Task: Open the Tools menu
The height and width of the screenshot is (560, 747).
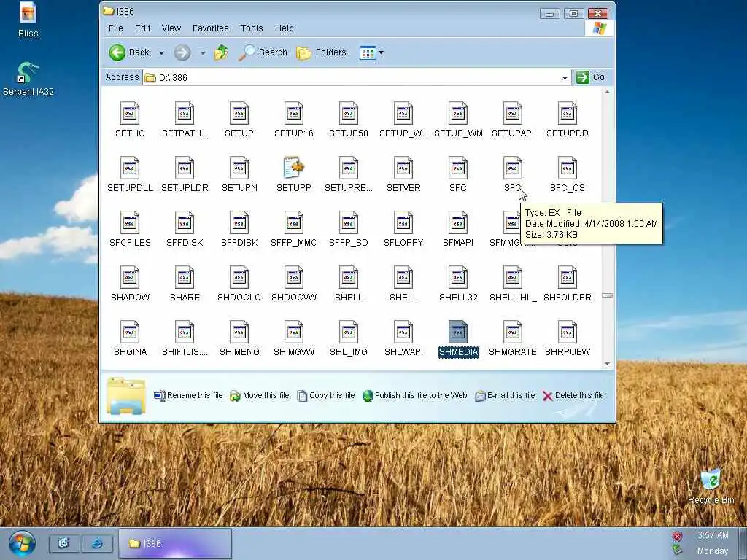Action: pyautogui.click(x=252, y=28)
